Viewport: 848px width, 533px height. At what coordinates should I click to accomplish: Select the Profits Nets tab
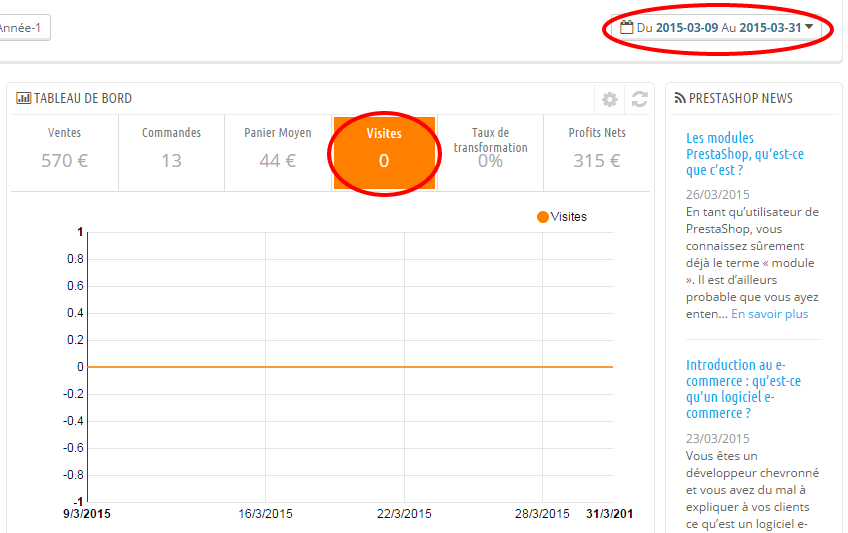[597, 153]
